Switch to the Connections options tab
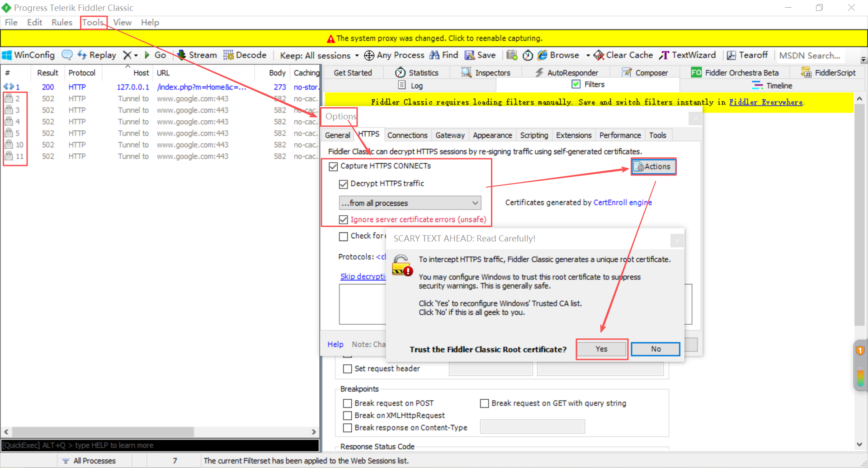This screenshot has width=868, height=468. [x=407, y=135]
